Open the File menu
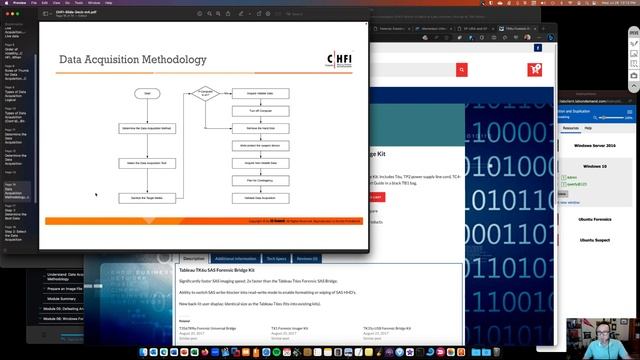Viewport: 640px width, 360px height. [34, 3]
